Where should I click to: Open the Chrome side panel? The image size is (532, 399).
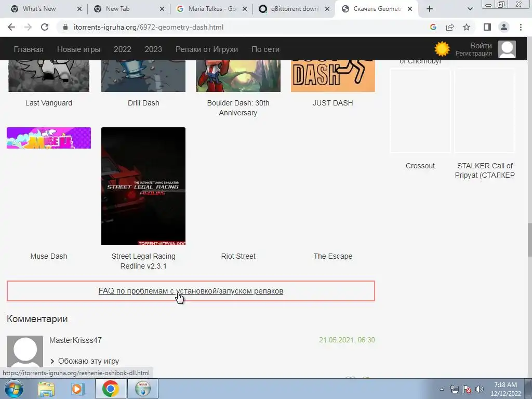pyautogui.click(x=487, y=27)
